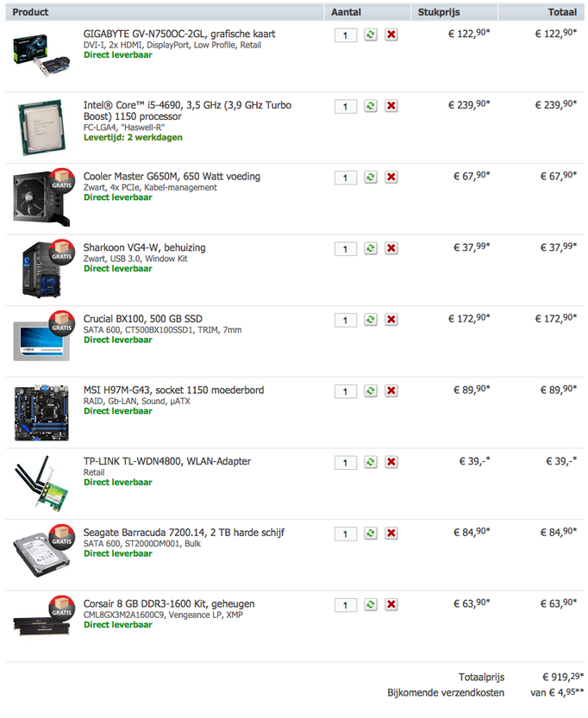Open MSI H97M-G43 moederbord product link

173,390
